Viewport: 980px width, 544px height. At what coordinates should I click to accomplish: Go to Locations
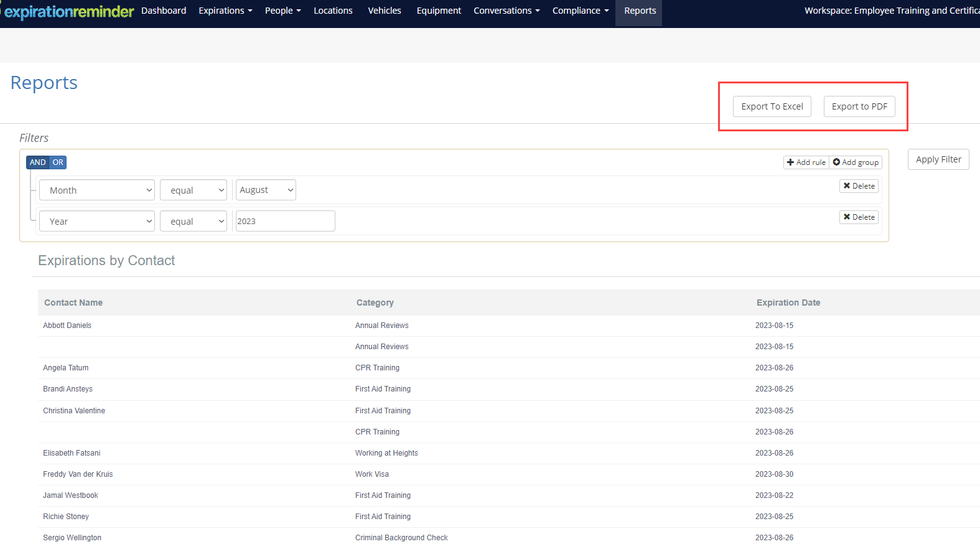coord(333,11)
